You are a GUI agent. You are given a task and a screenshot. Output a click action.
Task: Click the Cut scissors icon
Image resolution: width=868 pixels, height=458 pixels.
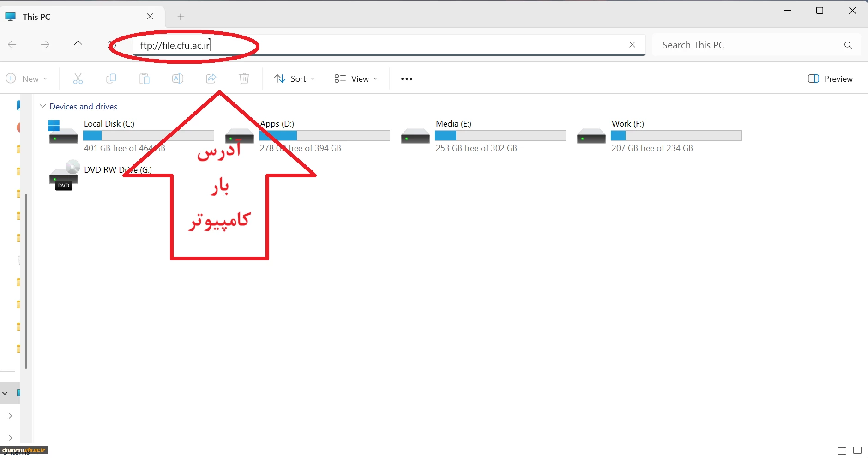(x=78, y=79)
